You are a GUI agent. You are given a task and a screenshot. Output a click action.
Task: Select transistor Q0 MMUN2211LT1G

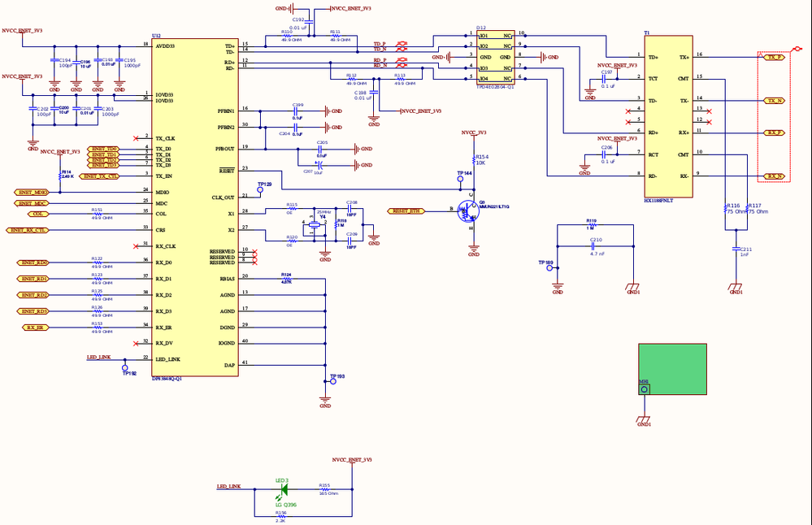[x=469, y=210]
